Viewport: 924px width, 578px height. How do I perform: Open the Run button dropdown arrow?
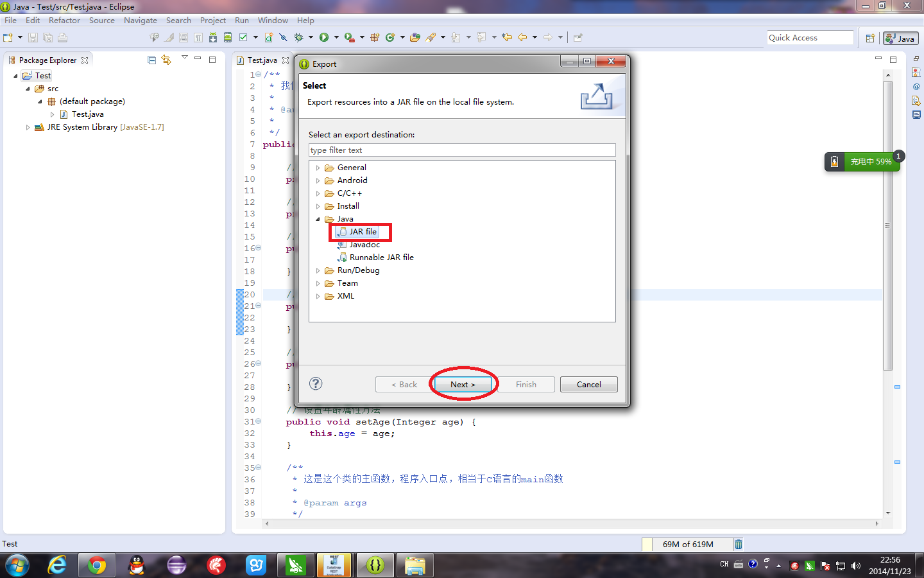coord(336,37)
